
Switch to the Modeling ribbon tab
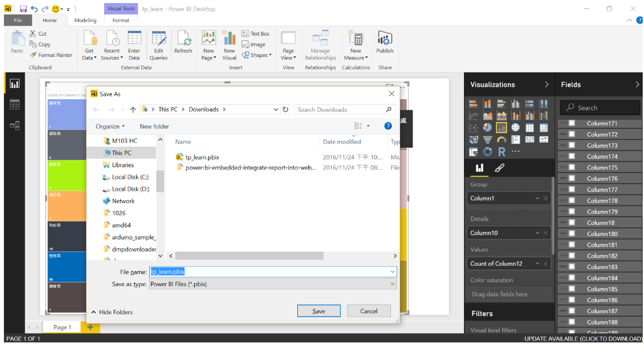85,20
